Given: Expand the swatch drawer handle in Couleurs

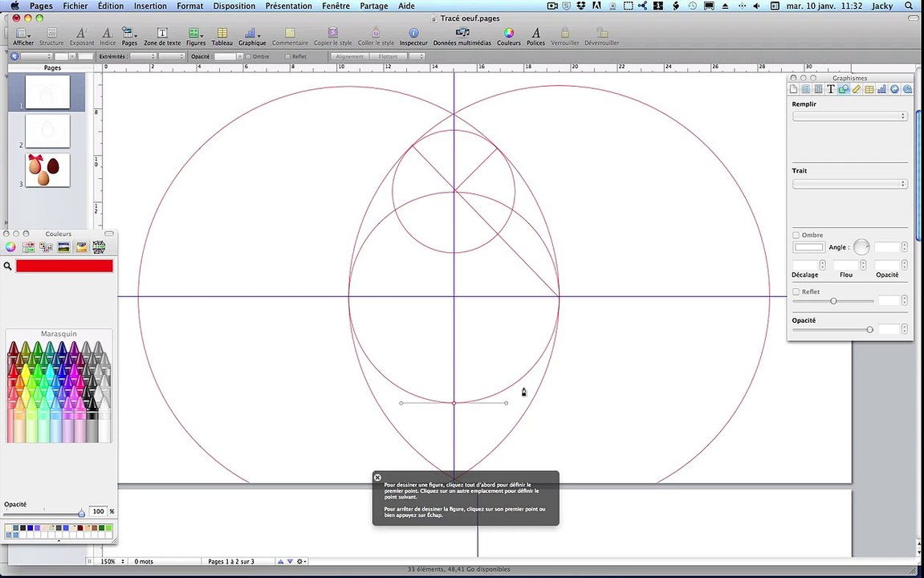Looking at the screenshot, I should pyautogui.click(x=59, y=540).
